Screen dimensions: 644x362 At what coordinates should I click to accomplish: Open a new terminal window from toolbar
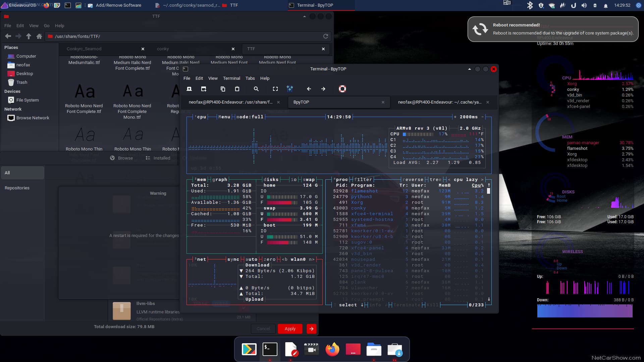coord(204,89)
